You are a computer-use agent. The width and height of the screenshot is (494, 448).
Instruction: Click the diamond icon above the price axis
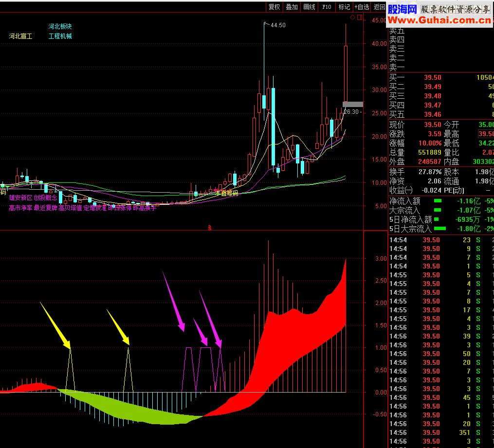[353, 18]
